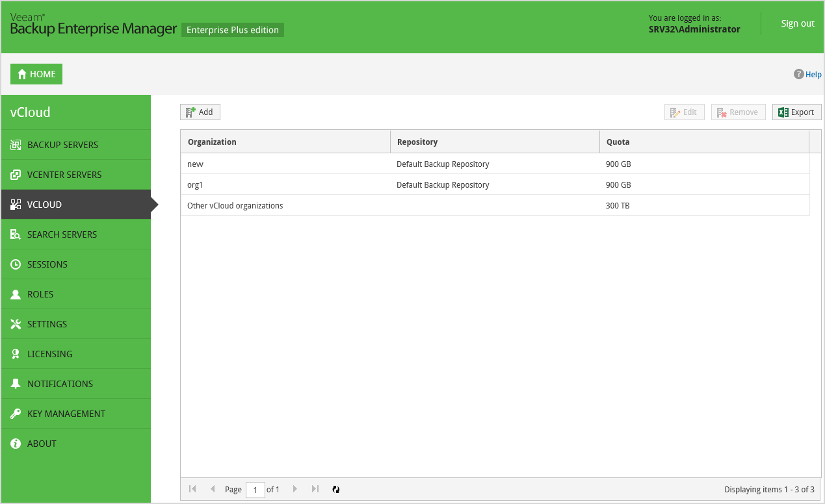The image size is (825, 504).
Task: Open the About section
Action: click(x=76, y=444)
